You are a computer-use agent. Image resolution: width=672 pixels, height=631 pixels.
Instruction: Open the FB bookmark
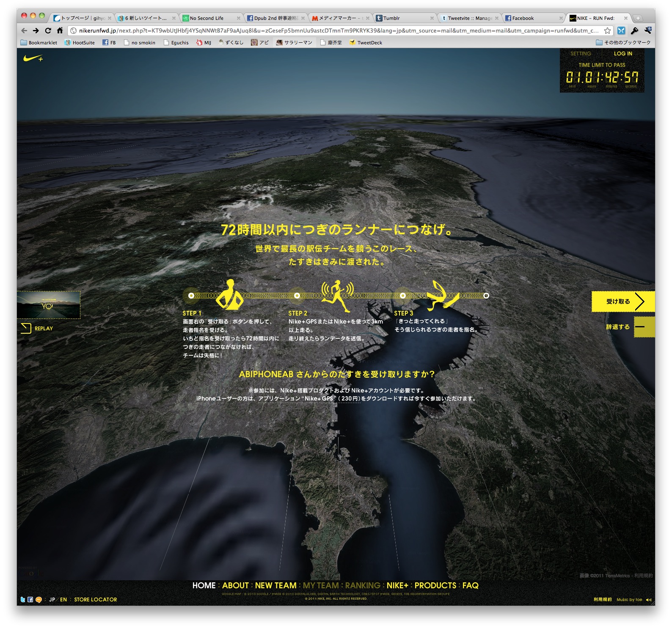[x=109, y=42]
